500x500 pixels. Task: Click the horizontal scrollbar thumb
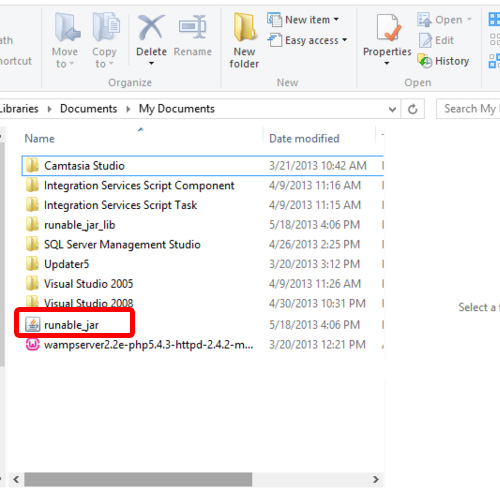point(138,479)
